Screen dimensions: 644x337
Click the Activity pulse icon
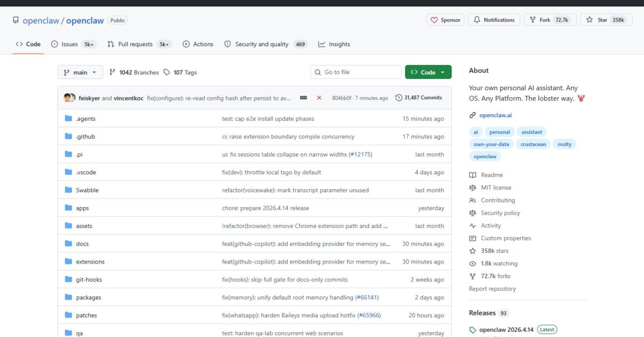(472, 226)
